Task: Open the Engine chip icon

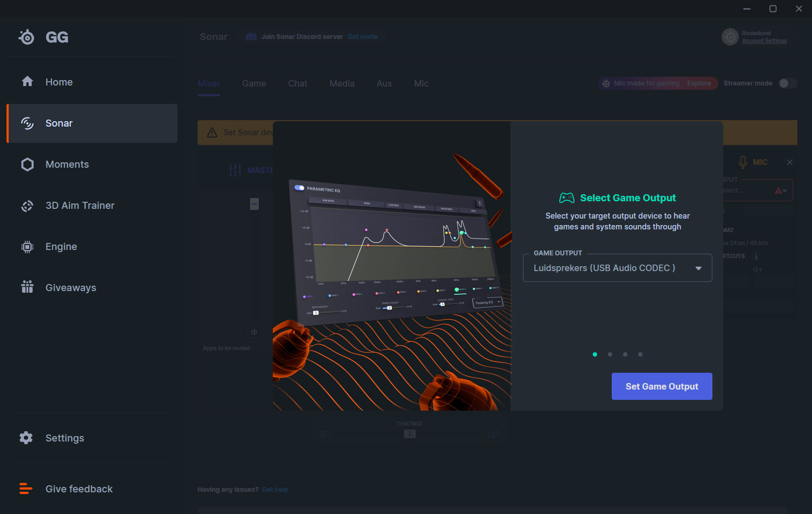Action: [27, 247]
